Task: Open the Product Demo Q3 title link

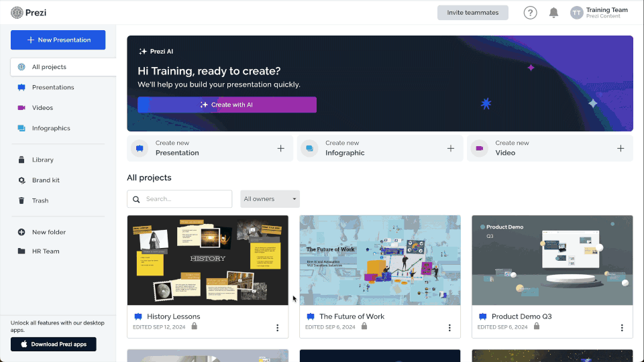Action: coord(522,316)
